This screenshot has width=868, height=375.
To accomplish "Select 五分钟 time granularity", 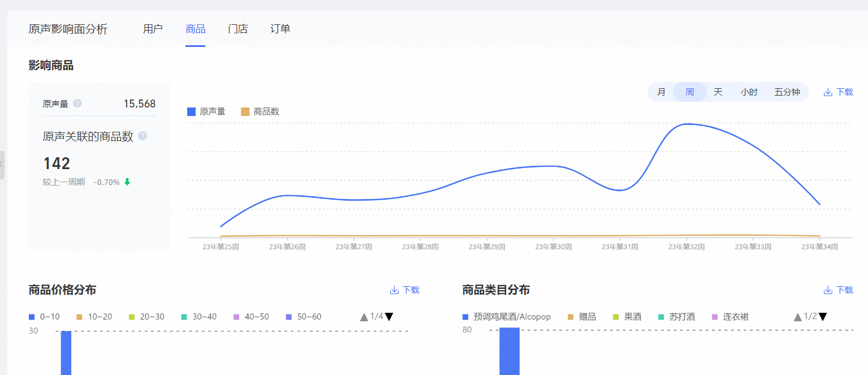I will [x=787, y=92].
